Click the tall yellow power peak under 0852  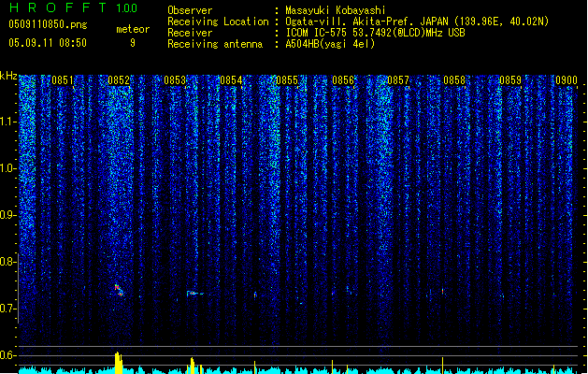tap(119, 363)
